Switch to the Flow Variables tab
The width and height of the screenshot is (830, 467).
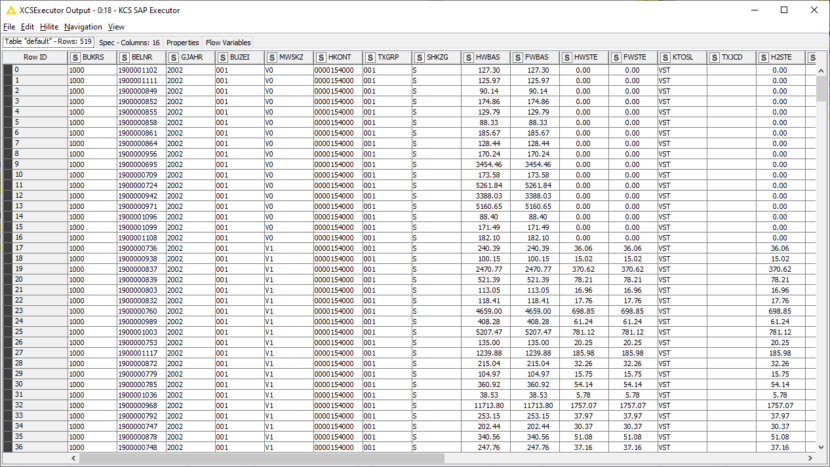(228, 43)
